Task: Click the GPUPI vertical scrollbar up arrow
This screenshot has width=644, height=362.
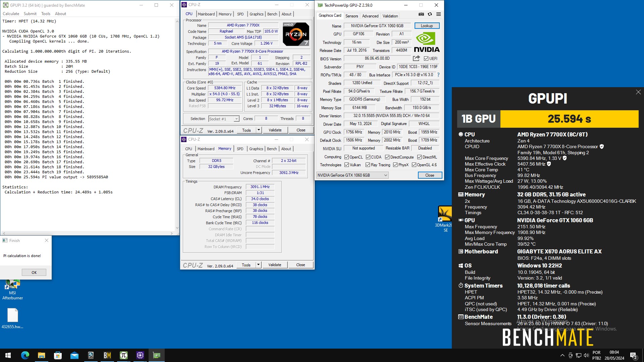Action: [x=177, y=21]
